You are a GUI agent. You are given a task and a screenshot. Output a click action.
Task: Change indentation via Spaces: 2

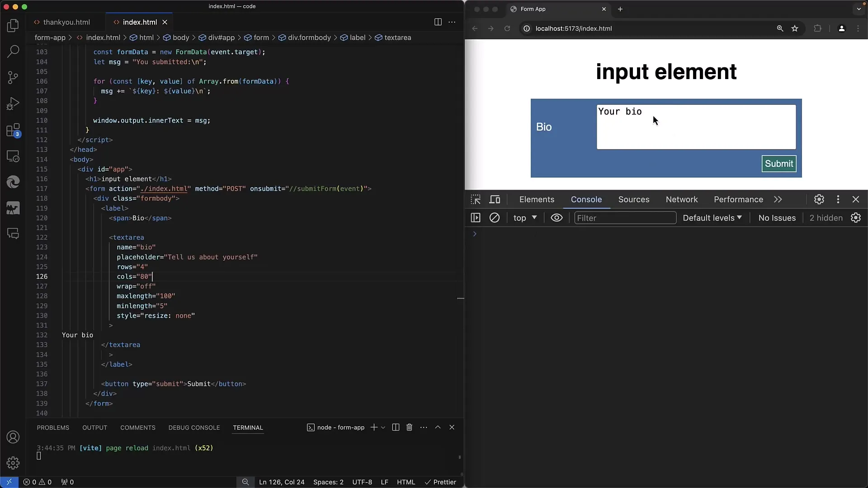click(x=328, y=482)
